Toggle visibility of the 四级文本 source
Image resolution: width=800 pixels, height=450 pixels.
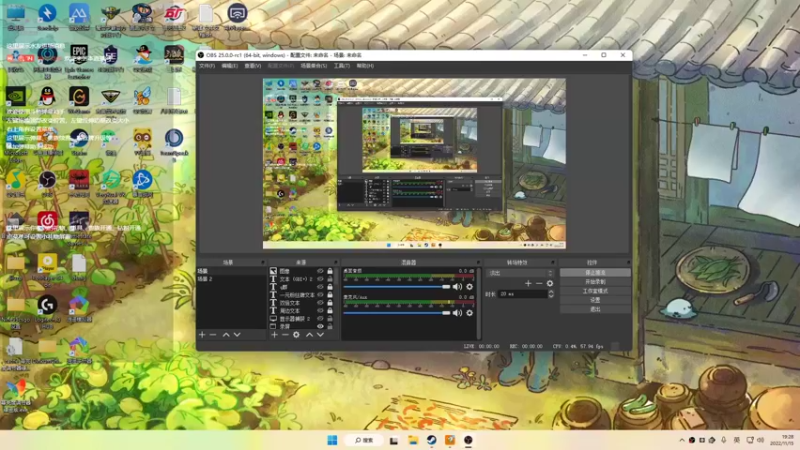tap(320, 303)
